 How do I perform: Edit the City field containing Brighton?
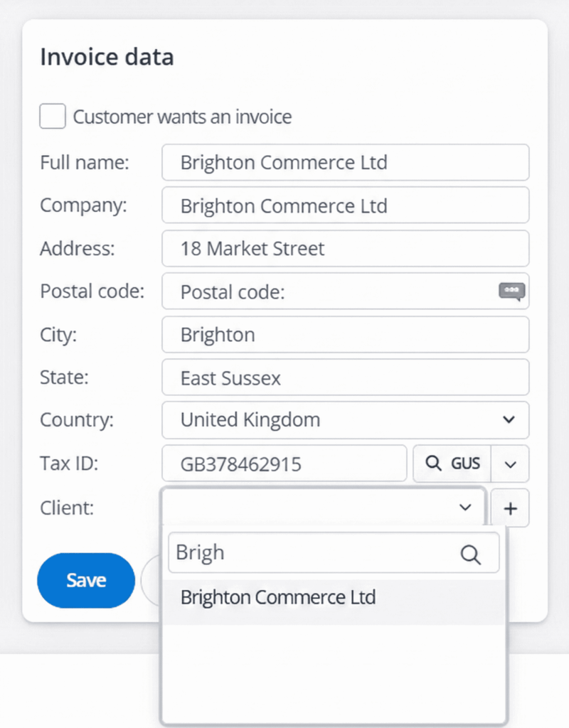[x=345, y=335]
